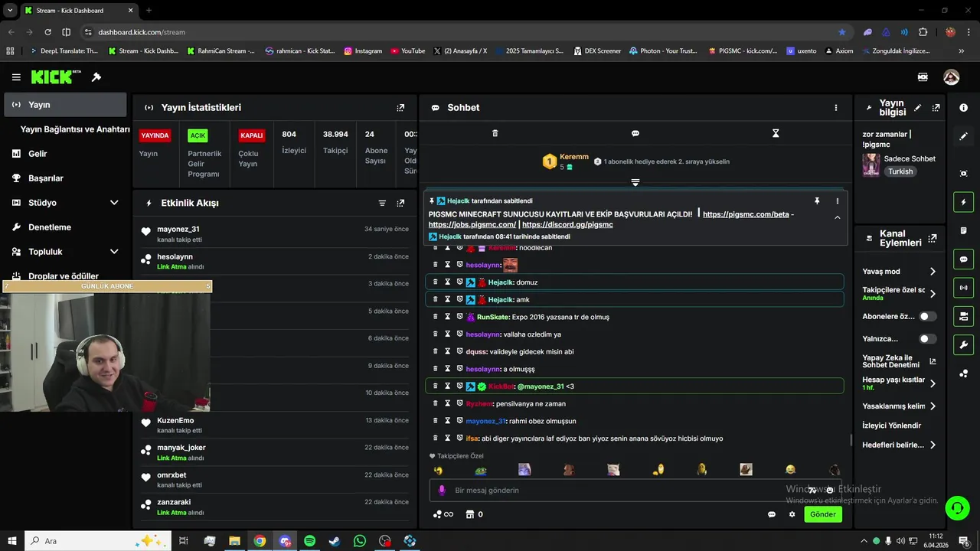980x551 pixels.
Task: Collapse the pinned message with chevron
Action: pos(837,217)
